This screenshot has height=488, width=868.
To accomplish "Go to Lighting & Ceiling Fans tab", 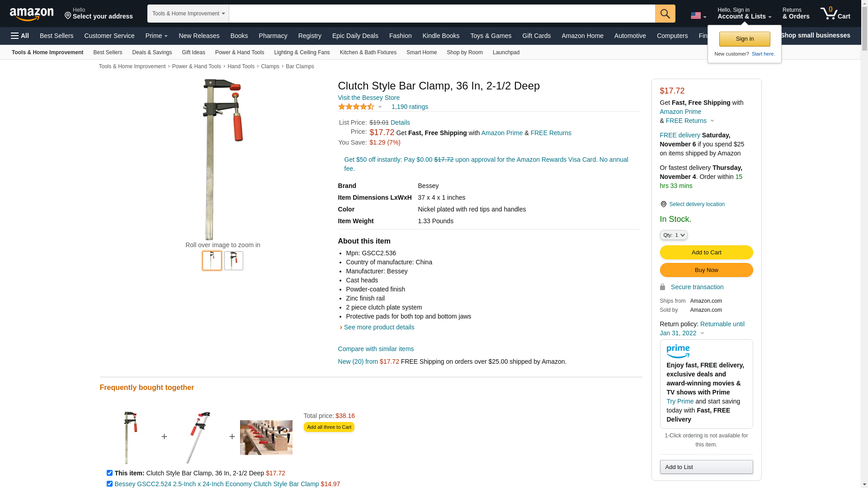I will click(302, 52).
